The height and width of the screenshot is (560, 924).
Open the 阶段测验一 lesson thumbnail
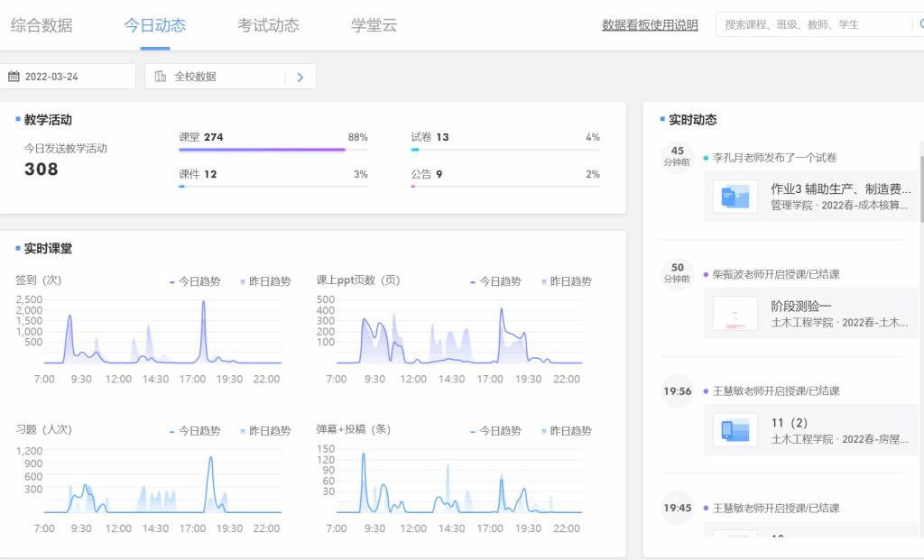coord(735,313)
